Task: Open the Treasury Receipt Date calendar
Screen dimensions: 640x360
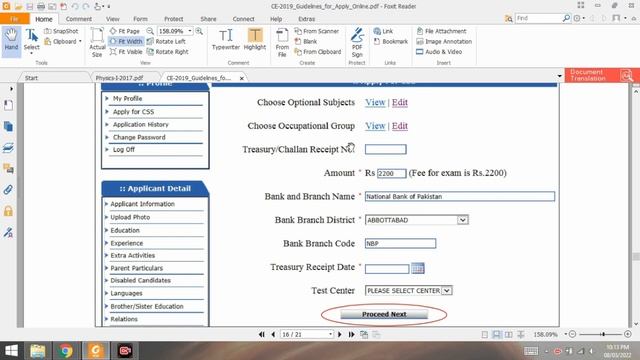Action: [x=418, y=268]
